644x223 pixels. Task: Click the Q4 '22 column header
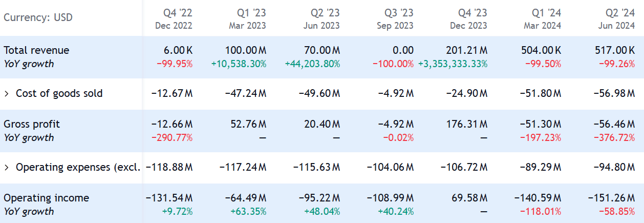coord(173,18)
